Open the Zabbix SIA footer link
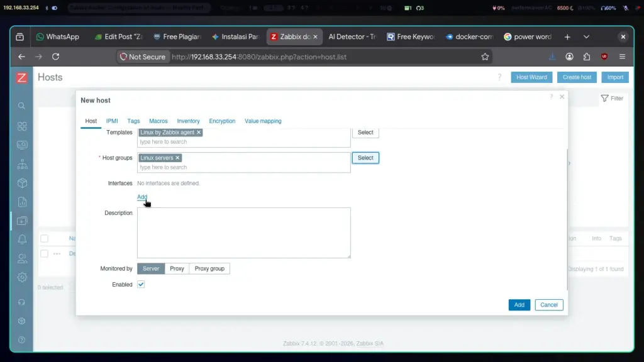 (x=370, y=344)
